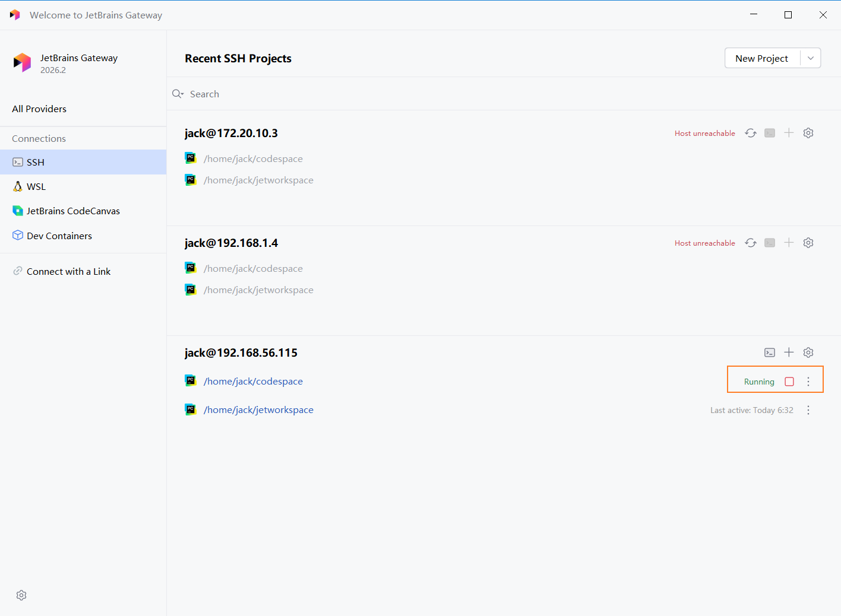Click the version number 2026.2
Screen dimensions: 841x616
[53, 70]
